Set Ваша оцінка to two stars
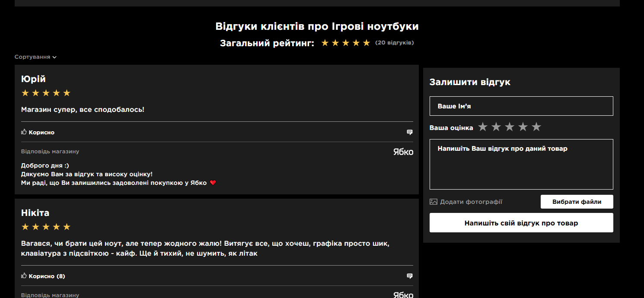The height and width of the screenshot is (298, 644). [496, 127]
